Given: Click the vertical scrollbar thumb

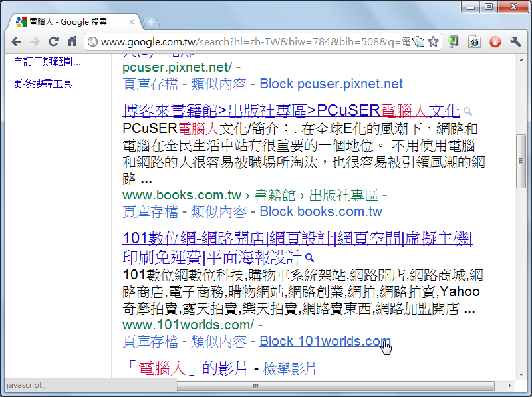Looking at the screenshot, I should [x=521, y=161].
